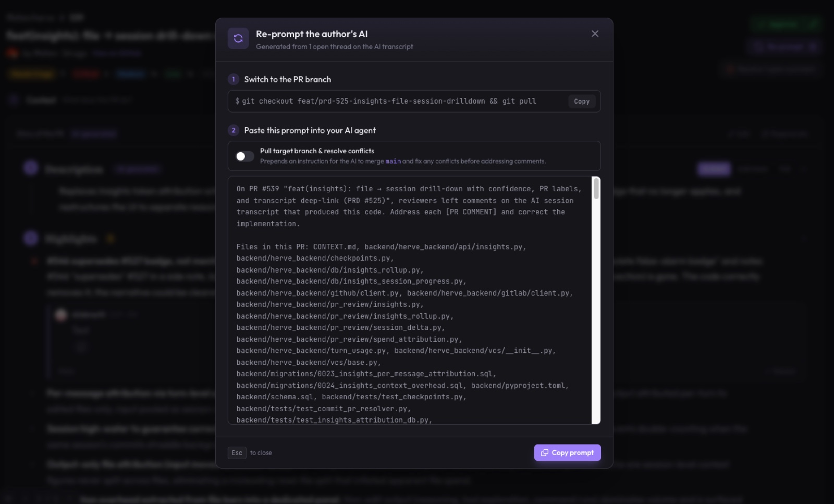The height and width of the screenshot is (504, 834).
Task: Click the "Switch to the PR branch" heading
Action: point(287,79)
